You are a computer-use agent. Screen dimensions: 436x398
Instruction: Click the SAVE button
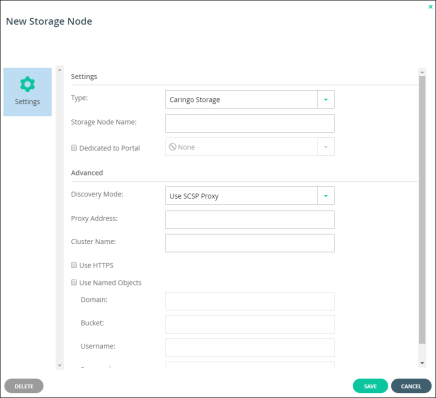[x=370, y=386]
